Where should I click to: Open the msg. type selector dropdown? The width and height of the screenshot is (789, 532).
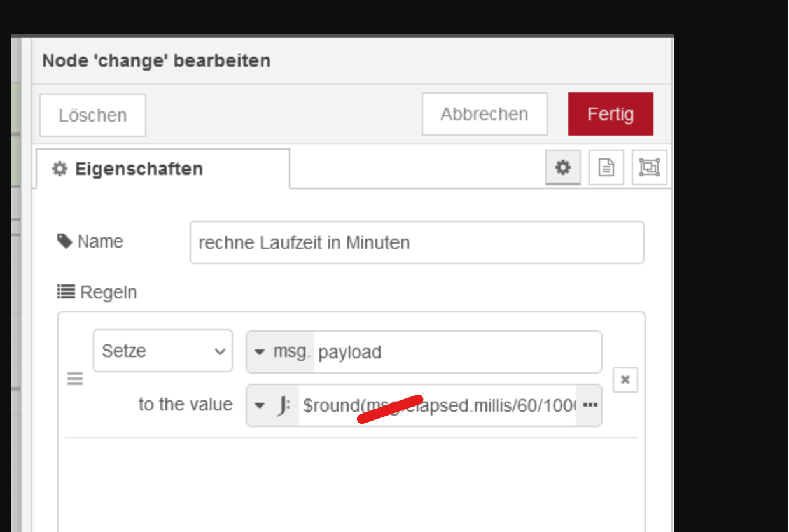click(x=281, y=352)
